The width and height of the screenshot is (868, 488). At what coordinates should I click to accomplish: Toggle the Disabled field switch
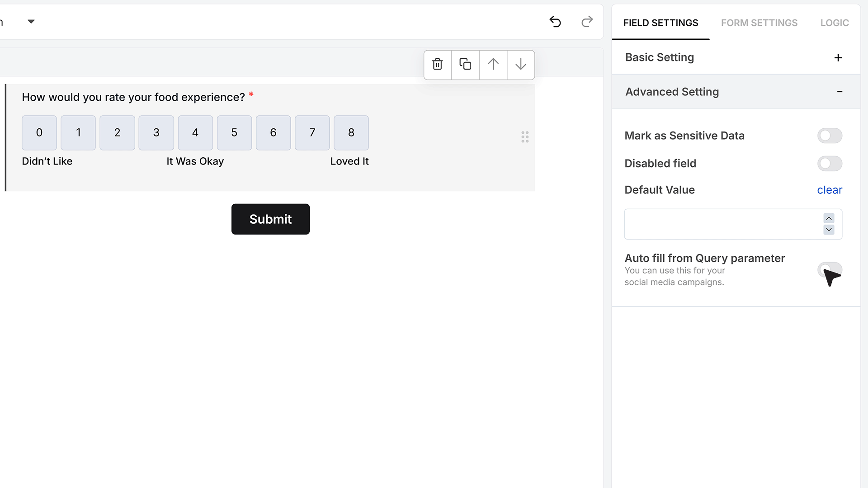(830, 164)
